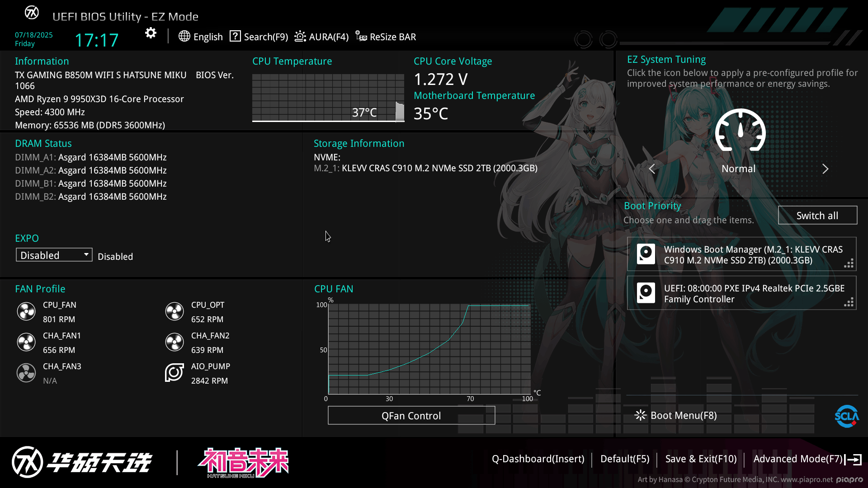Click Memory: 65536 MB text

tap(90, 125)
